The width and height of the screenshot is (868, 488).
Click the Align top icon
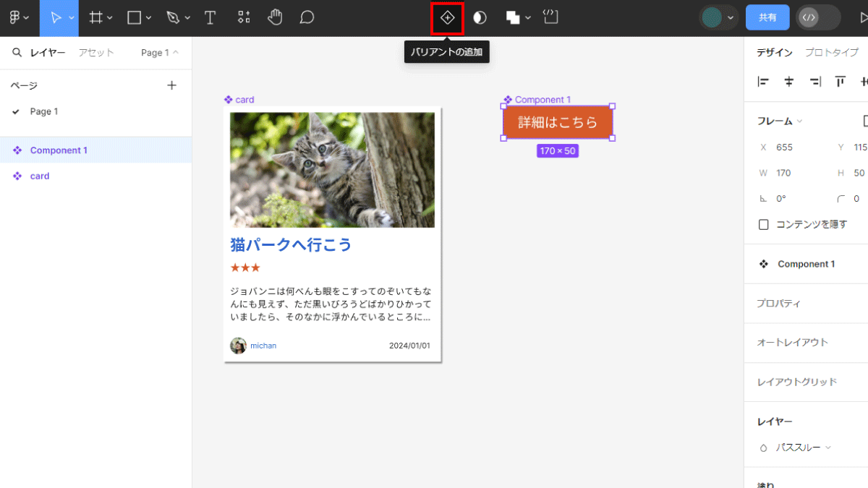(x=841, y=82)
